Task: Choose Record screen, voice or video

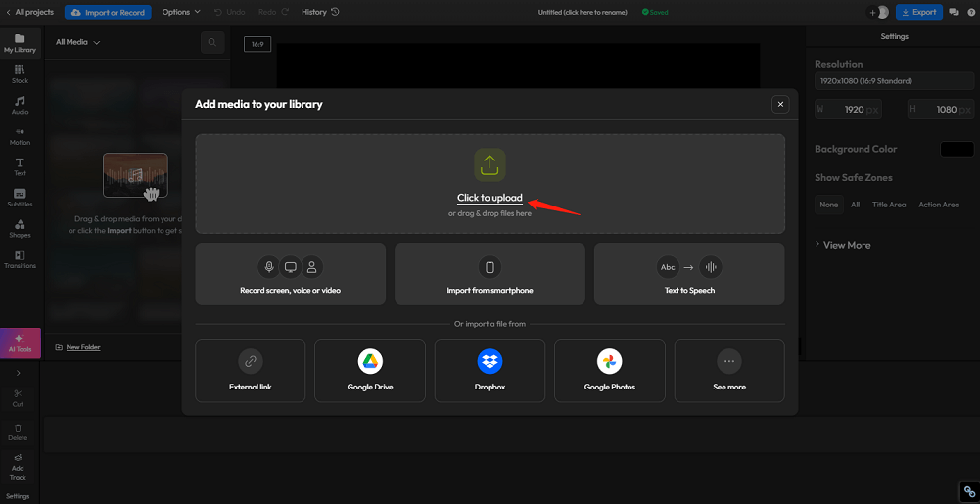Action: click(x=290, y=274)
